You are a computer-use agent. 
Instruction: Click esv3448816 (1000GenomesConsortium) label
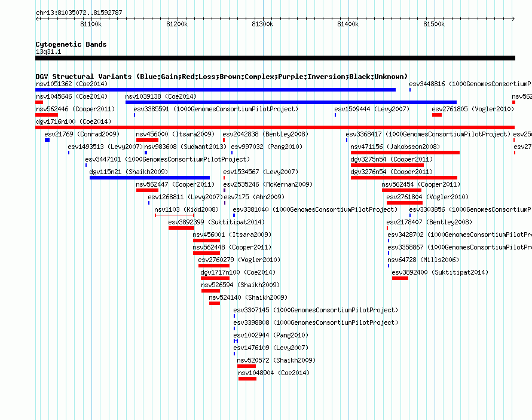click(470, 84)
